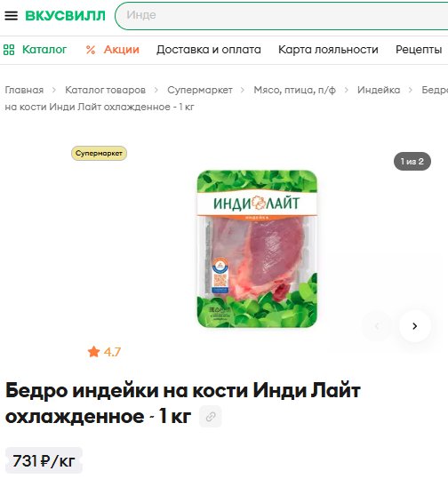Screen dimensions: 448x479
Task: Click the Акции percent icon
Action: 91,50
